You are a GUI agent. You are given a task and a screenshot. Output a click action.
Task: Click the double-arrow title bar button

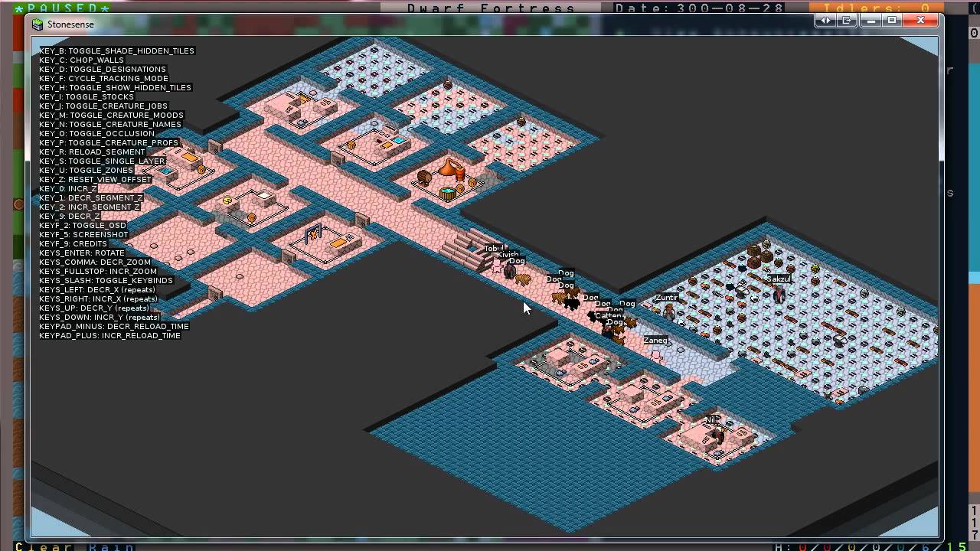tap(825, 21)
